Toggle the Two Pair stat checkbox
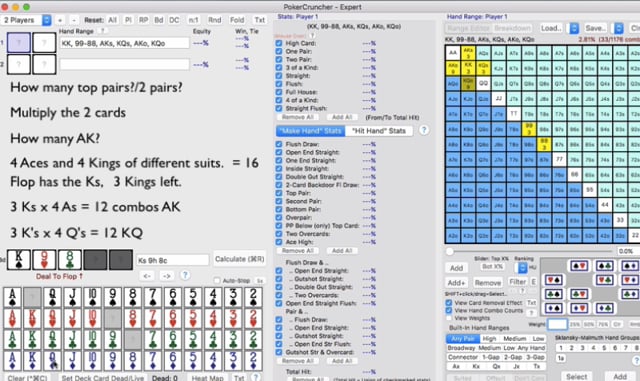Viewport: 640px width, 381px height. pos(279,60)
